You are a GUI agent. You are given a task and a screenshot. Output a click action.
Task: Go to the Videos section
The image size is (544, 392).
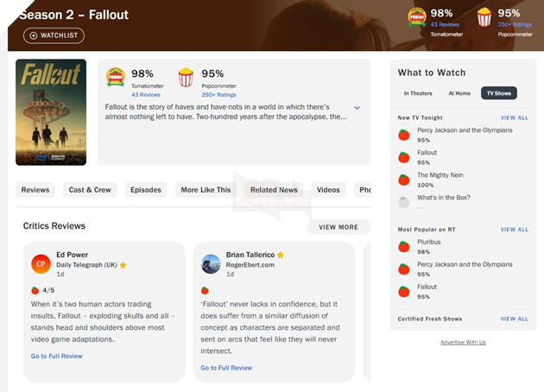328,190
